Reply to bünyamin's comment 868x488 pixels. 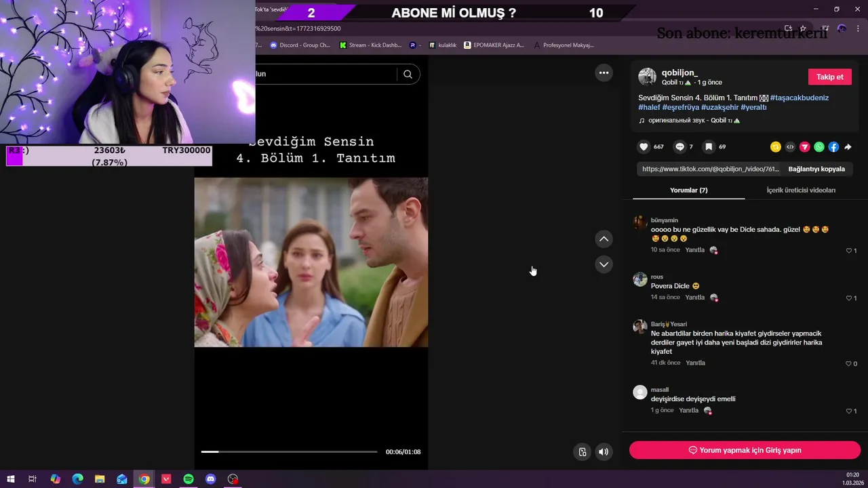click(694, 250)
